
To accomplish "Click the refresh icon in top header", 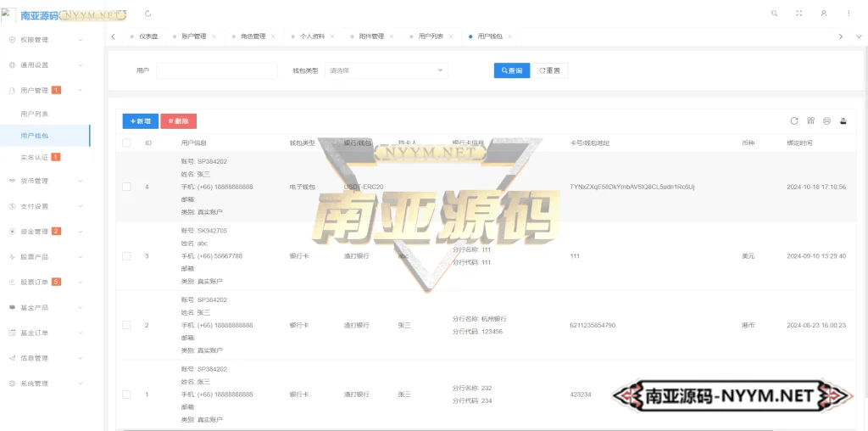I will [149, 14].
